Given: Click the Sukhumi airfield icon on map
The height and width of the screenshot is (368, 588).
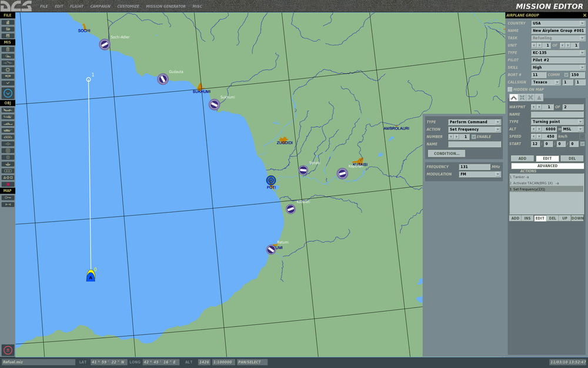Looking at the screenshot, I should pos(214,104).
